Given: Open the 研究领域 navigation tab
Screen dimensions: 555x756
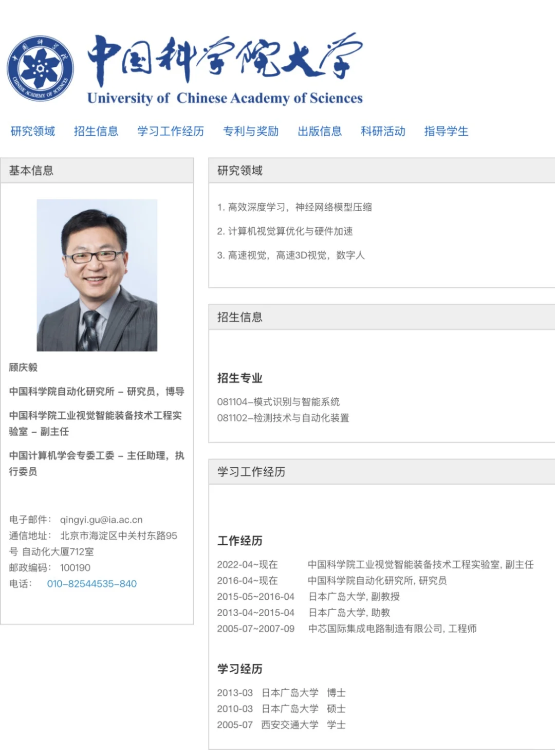Looking at the screenshot, I should (x=33, y=131).
